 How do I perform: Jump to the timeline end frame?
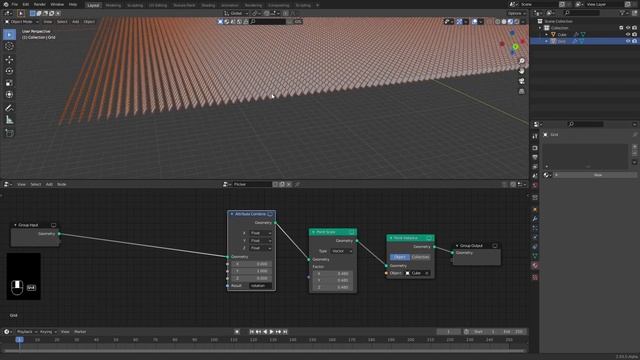285,332
